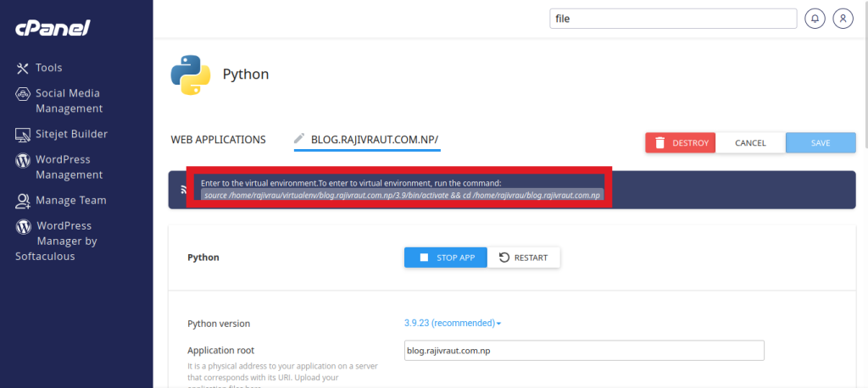
Task: Open the WordPress Management icon
Action: point(22,160)
